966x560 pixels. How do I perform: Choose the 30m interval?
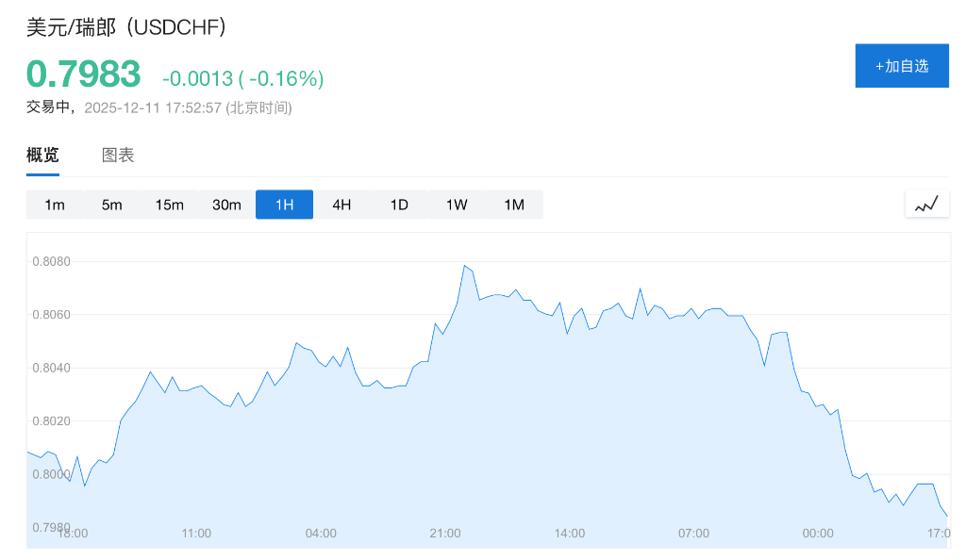click(x=226, y=205)
